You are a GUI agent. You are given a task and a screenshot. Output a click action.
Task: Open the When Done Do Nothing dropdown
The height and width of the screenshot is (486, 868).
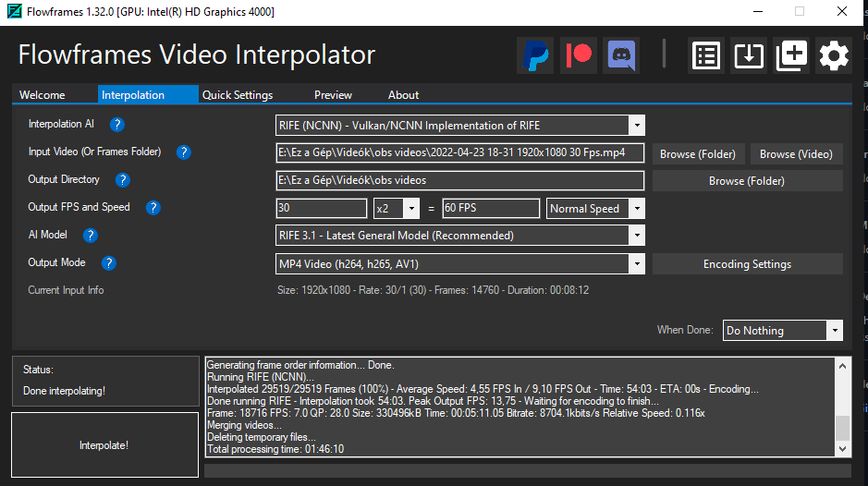point(783,331)
